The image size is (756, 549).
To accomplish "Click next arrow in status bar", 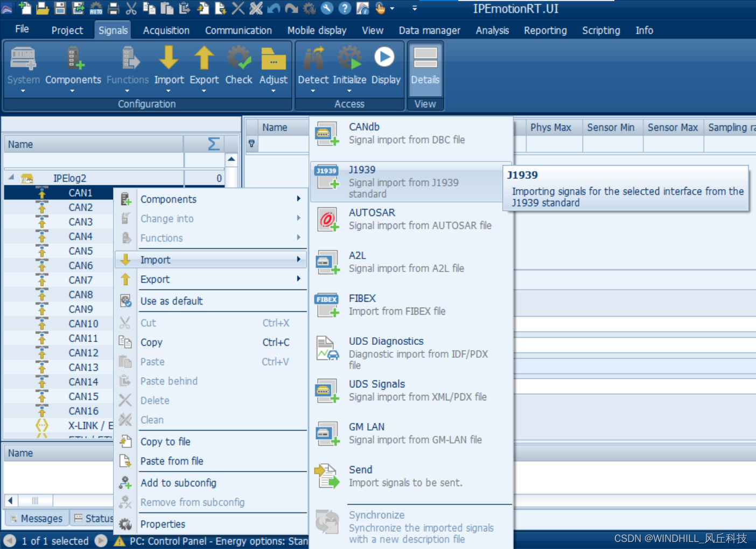I will (101, 540).
